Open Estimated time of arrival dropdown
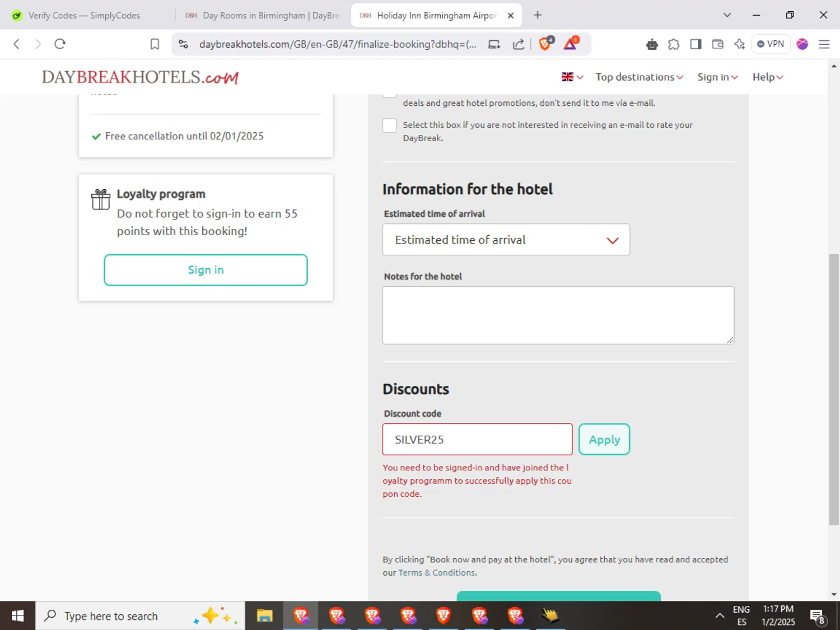The height and width of the screenshot is (630, 840). click(x=506, y=240)
